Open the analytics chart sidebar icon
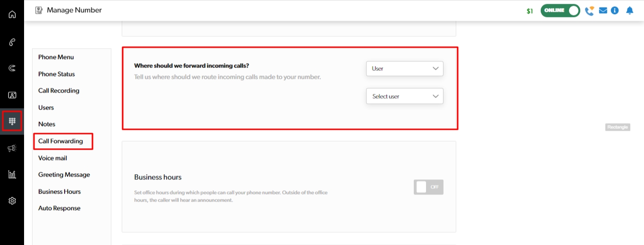This screenshot has height=245, width=644. 12,175
